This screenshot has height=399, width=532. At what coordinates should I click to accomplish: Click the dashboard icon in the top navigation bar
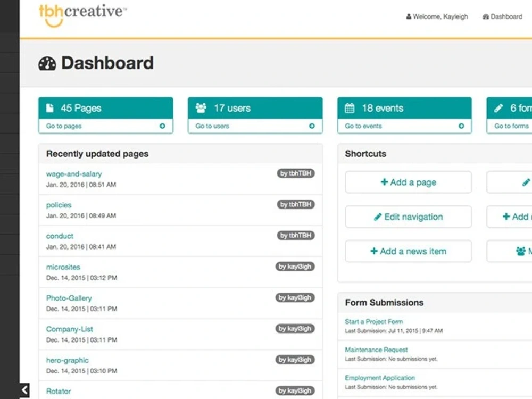[485, 16]
